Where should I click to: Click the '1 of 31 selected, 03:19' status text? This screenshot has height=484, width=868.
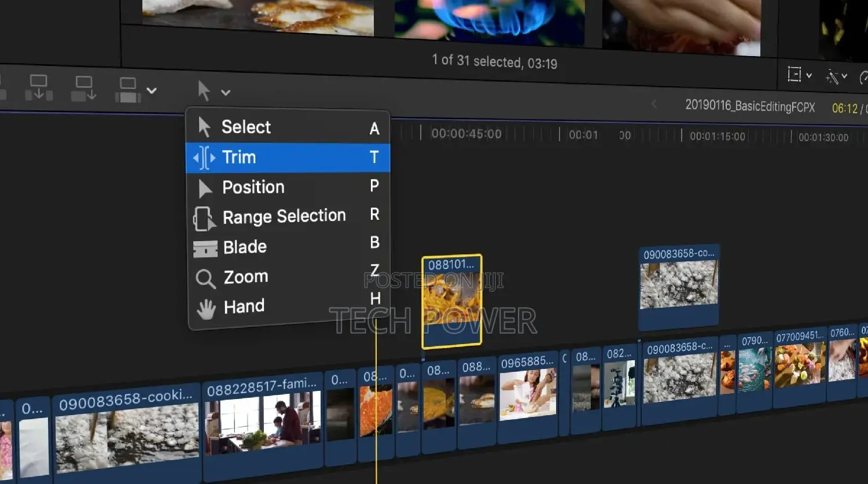pyautogui.click(x=495, y=61)
